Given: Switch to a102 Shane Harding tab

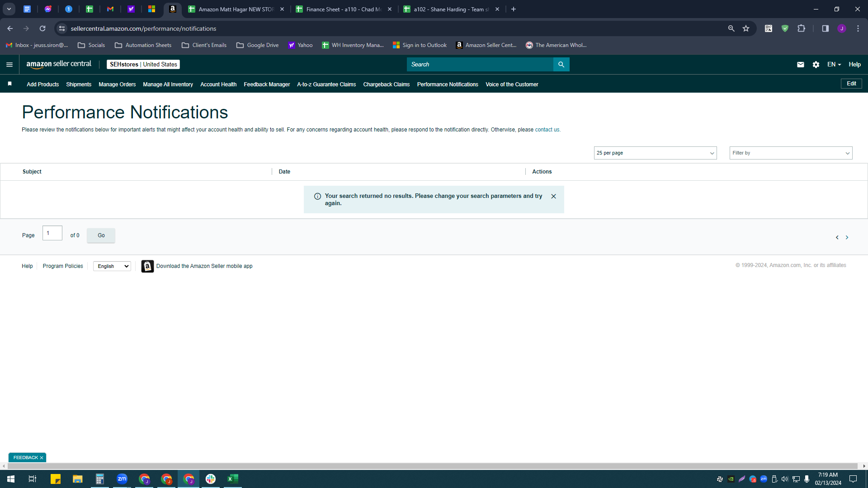Looking at the screenshot, I should click(450, 9).
